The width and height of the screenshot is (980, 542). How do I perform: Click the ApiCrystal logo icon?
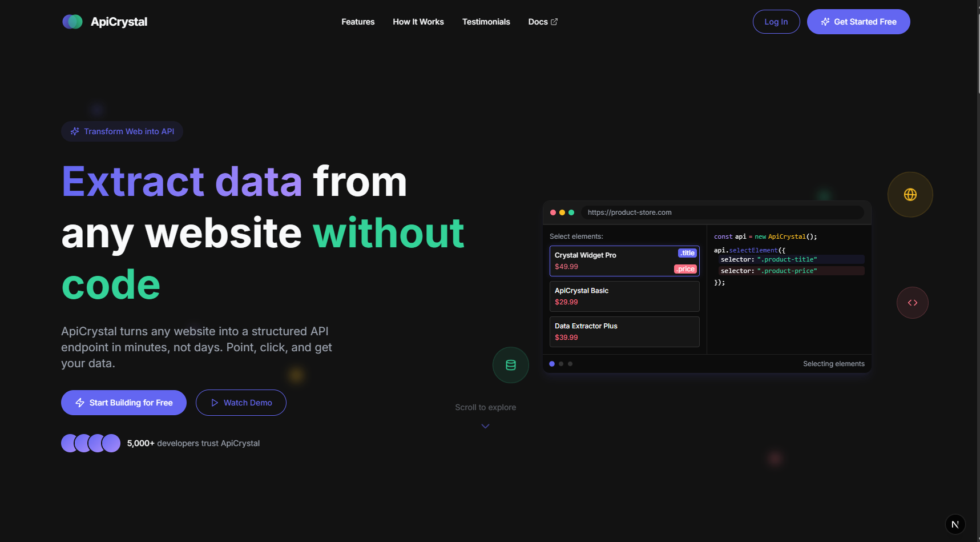pos(72,22)
